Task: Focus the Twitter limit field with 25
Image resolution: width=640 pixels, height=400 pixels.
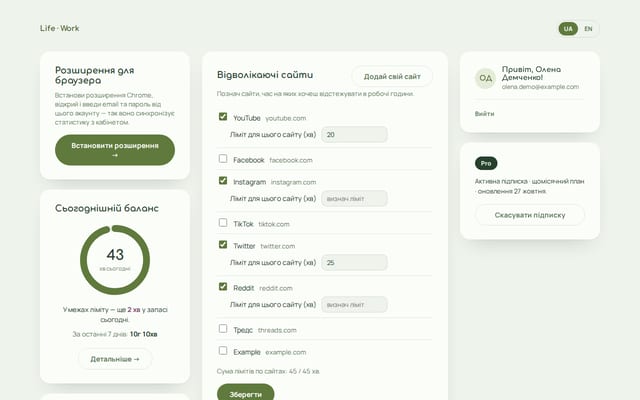Action: coord(354,262)
